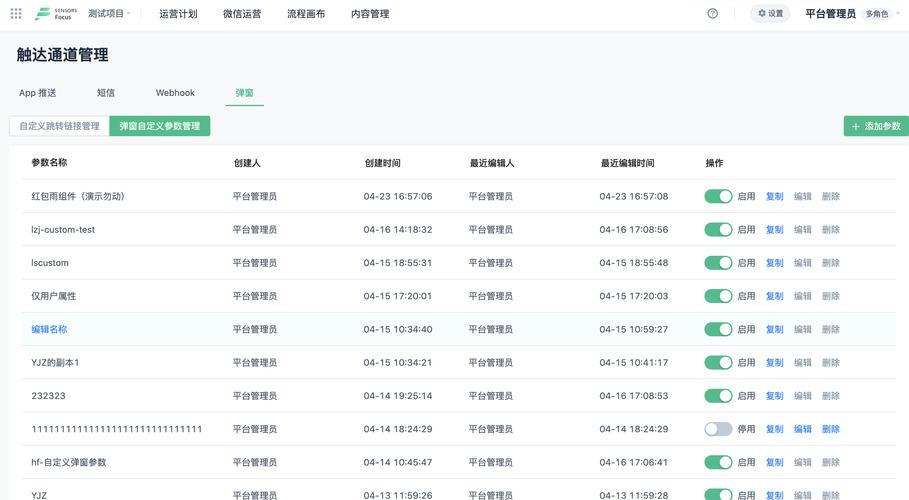Screen dimensions: 909x500
Task: Click the lscustom parameter name
Action: point(50,263)
